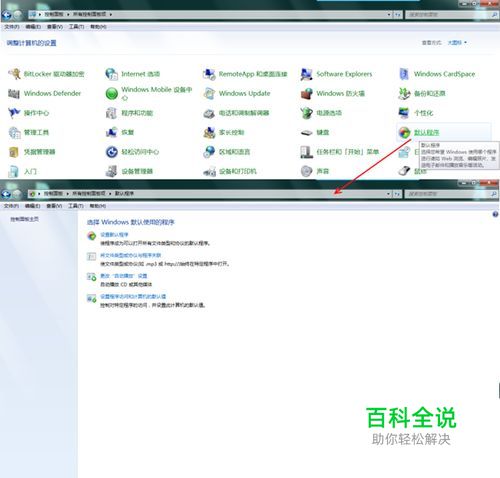Expand arrow after 所有控制面板项 in upper address bar
This screenshot has height=478, width=500.
pyautogui.click(x=111, y=14)
